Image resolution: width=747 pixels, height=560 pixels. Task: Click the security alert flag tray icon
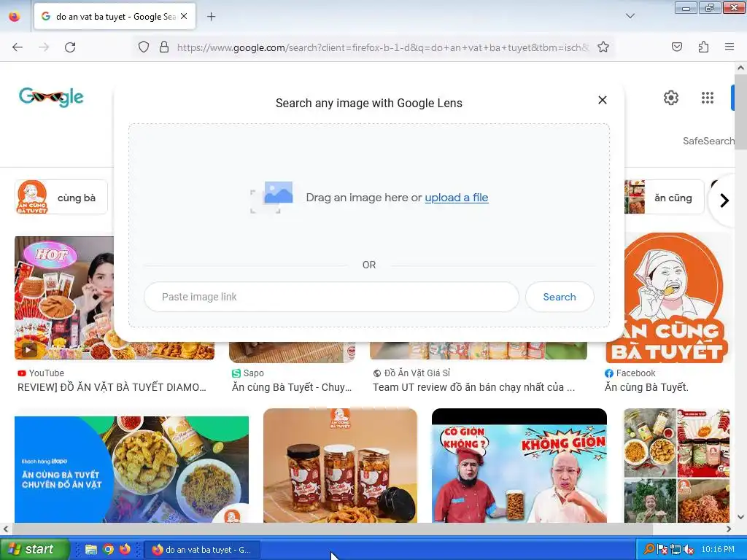coord(662,549)
